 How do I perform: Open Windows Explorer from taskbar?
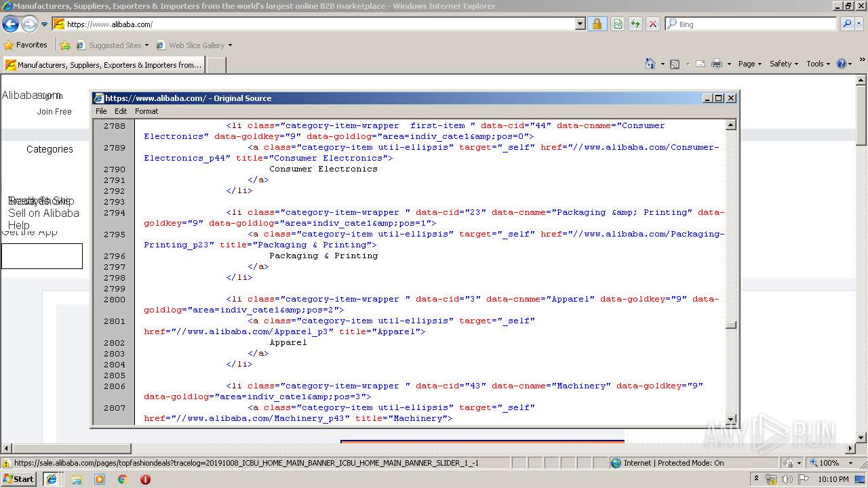pos(76,479)
